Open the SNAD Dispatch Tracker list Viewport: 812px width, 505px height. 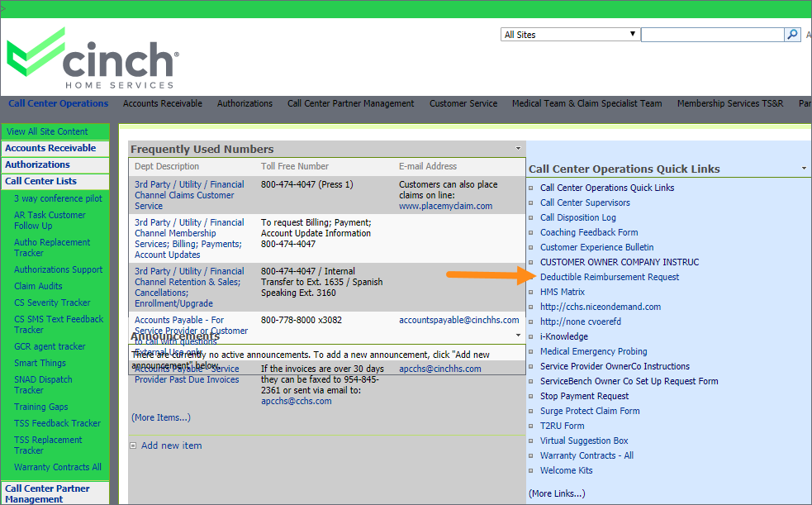coord(43,385)
